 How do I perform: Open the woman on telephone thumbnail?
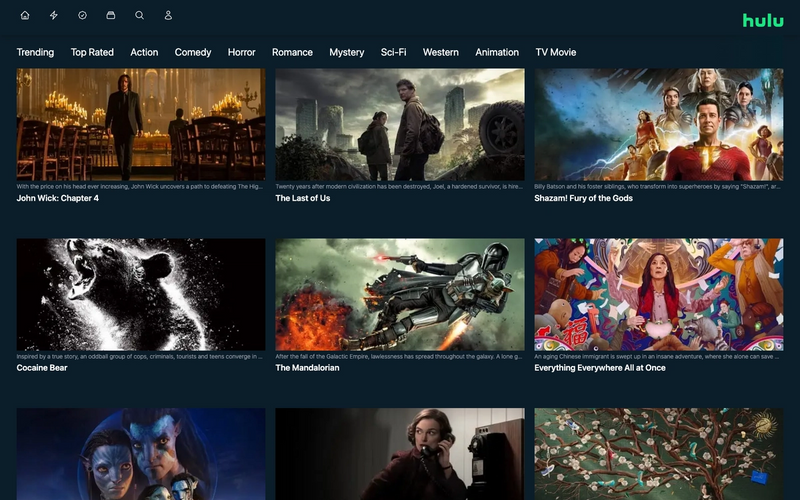point(400,454)
